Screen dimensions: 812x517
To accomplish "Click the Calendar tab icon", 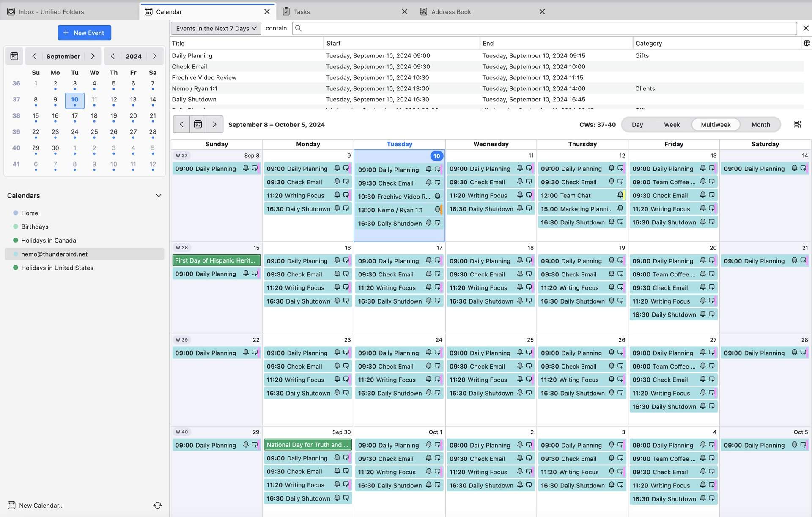I will 148,11.
